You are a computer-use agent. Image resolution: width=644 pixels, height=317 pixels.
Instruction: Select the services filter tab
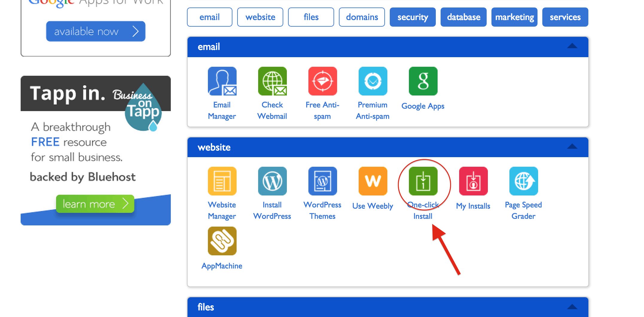click(565, 17)
